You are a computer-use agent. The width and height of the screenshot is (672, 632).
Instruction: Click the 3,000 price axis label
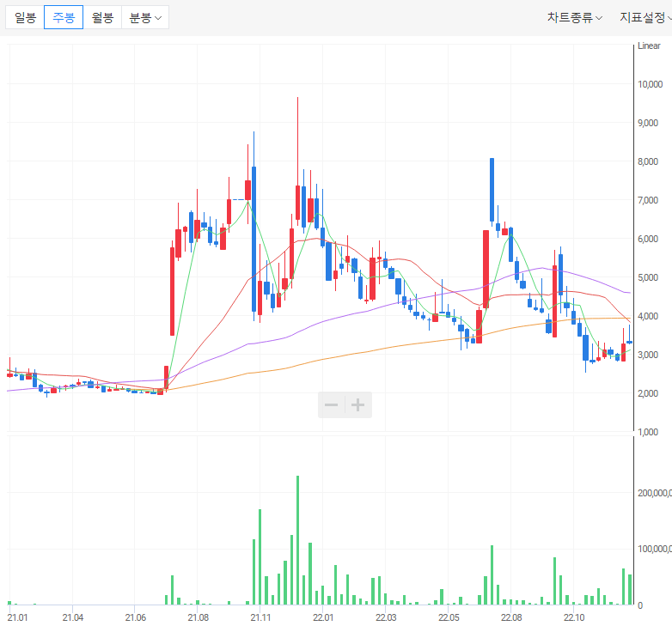pyautogui.click(x=648, y=355)
